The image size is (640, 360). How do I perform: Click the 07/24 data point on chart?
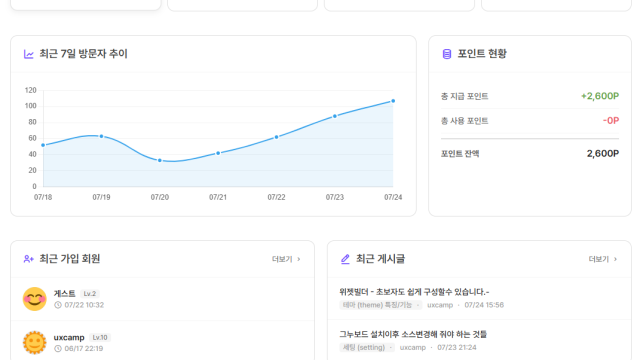pos(393,101)
